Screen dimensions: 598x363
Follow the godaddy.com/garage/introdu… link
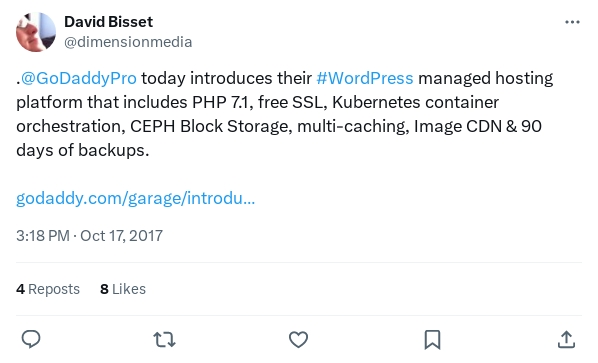click(135, 198)
